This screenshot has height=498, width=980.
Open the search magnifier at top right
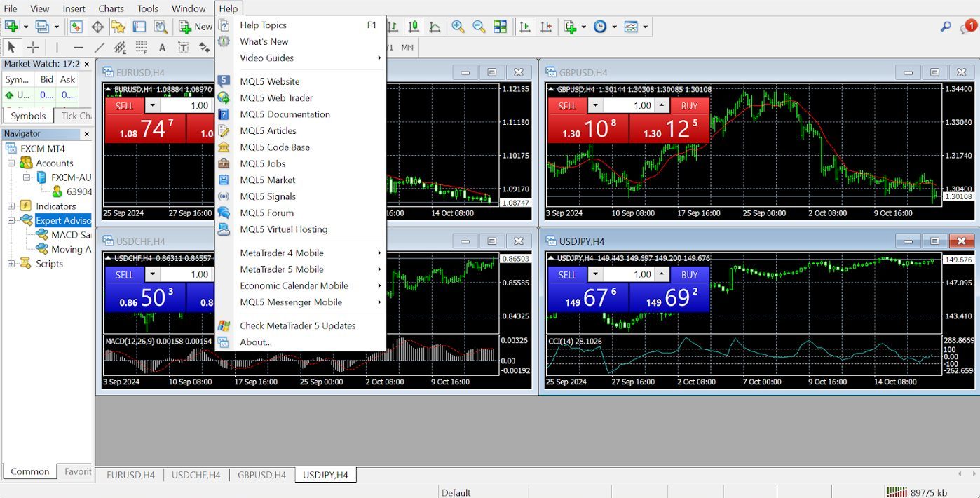click(x=946, y=27)
